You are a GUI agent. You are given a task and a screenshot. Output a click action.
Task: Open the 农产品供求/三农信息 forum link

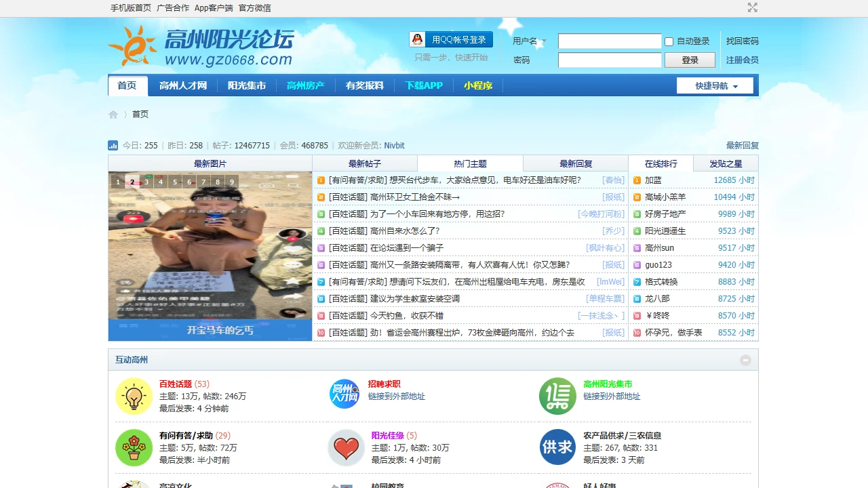point(622,436)
